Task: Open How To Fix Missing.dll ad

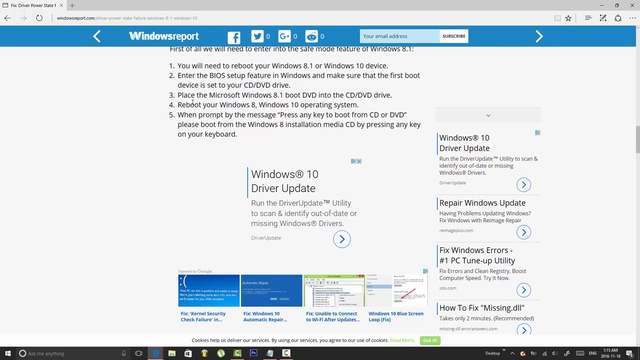Action: click(482, 308)
